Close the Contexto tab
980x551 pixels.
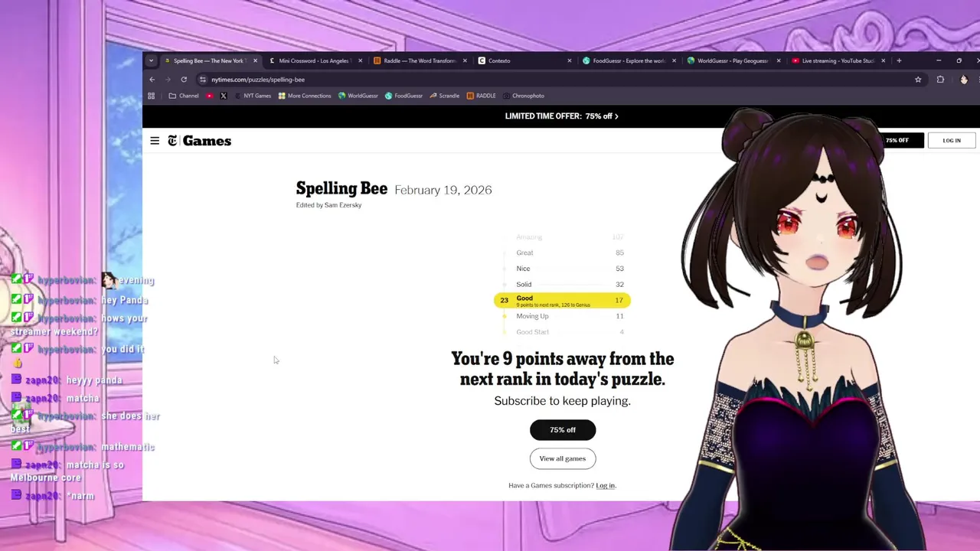pos(569,60)
